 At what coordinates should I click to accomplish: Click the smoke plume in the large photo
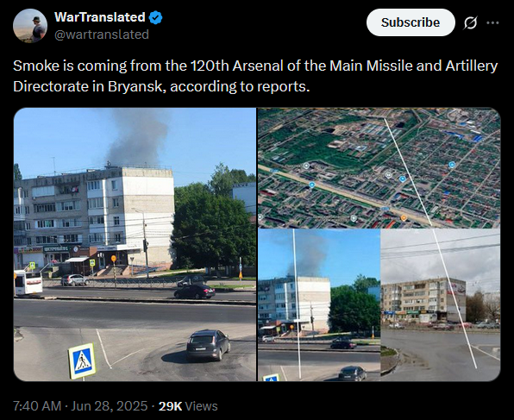point(138,138)
